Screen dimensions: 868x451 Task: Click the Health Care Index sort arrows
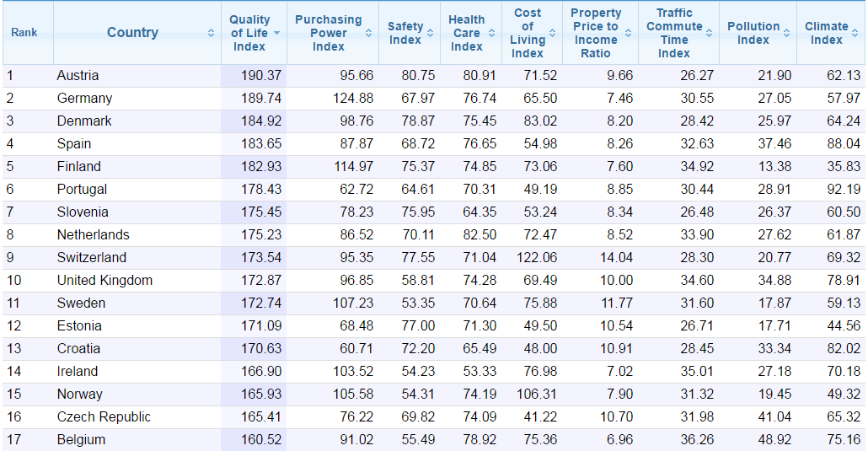click(492, 33)
